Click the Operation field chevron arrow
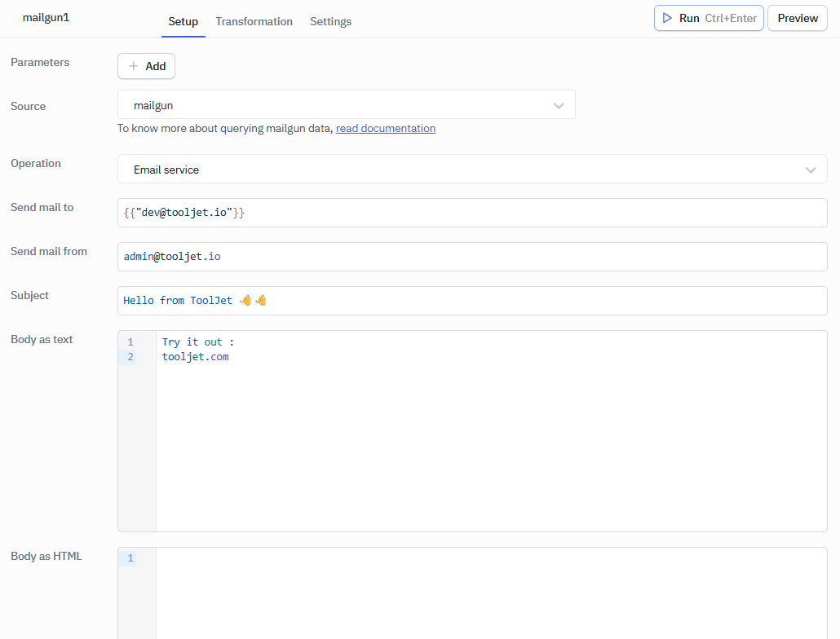Viewport: 840px width, 639px height. point(810,170)
